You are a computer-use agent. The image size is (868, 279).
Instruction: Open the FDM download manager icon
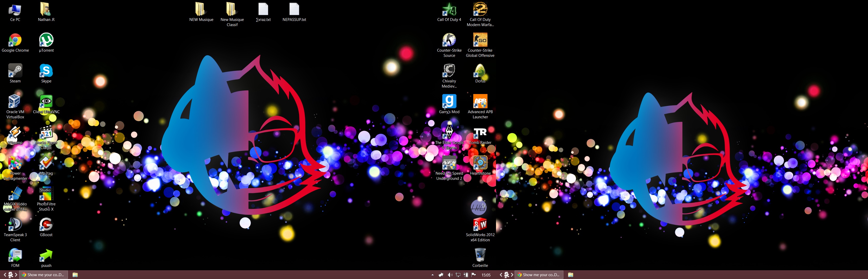click(15, 258)
